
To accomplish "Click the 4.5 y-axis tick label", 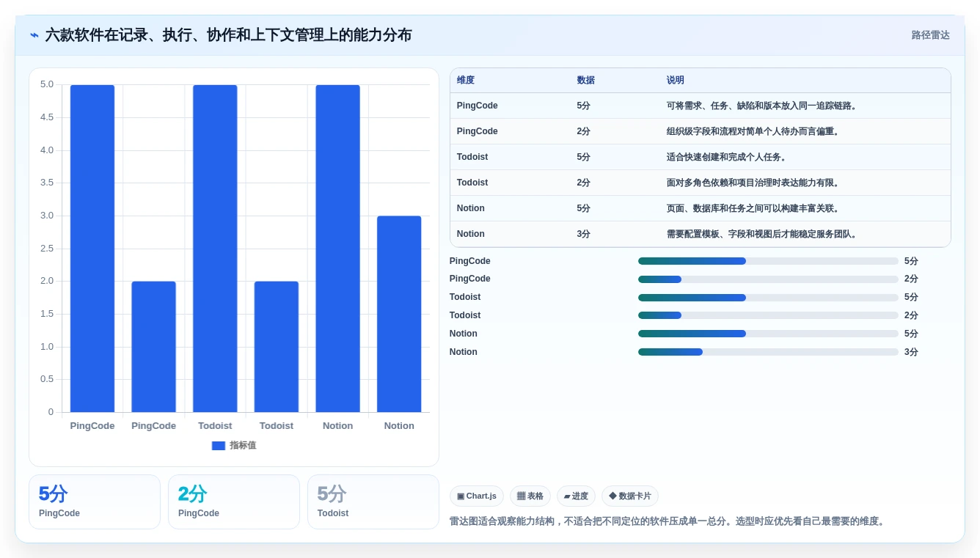I will (x=47, y=117).
